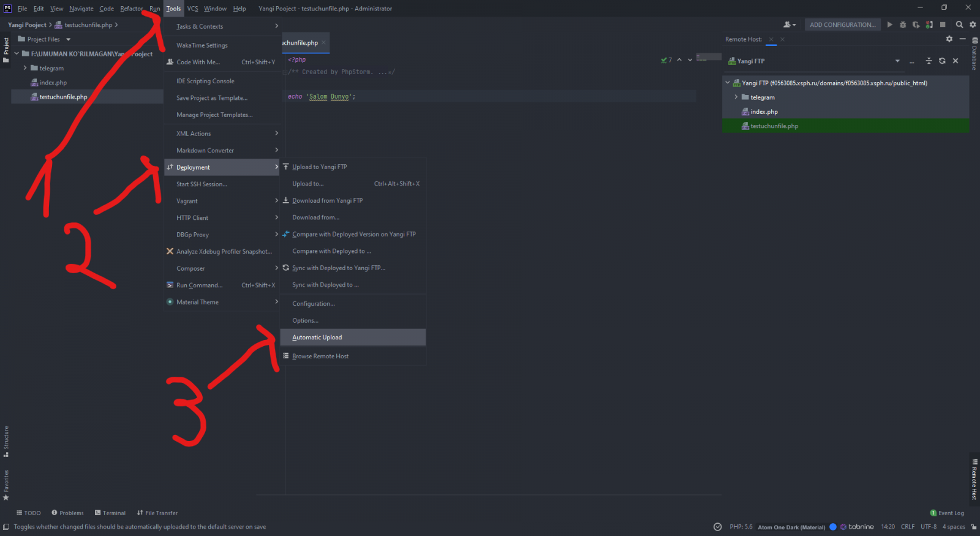Image resolution: width=980 pixels, height=536 pixels.
Task: Open the Structure tool window
Action: (x=6, y=442)
